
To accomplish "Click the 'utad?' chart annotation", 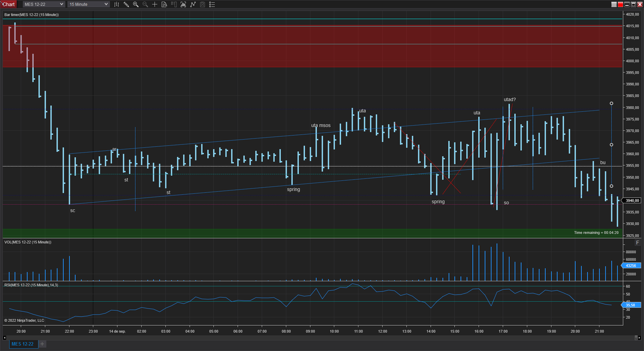I will point(509,99).
